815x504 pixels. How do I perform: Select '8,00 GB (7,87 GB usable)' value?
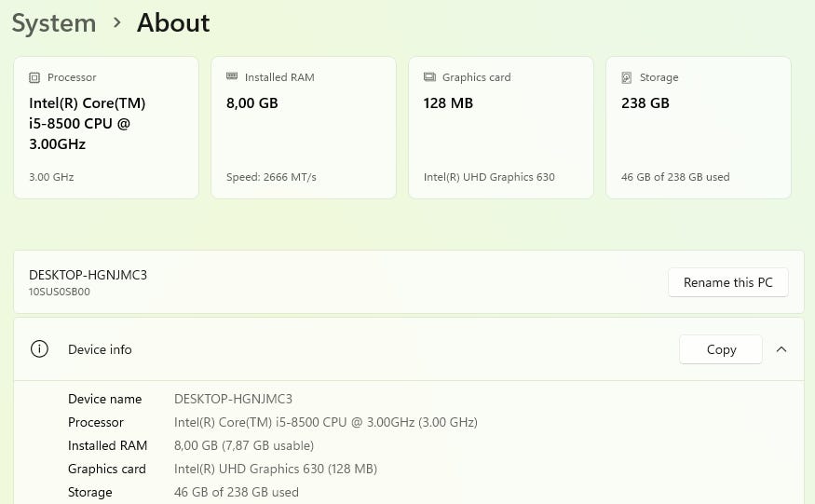click(x=244, y=445)
